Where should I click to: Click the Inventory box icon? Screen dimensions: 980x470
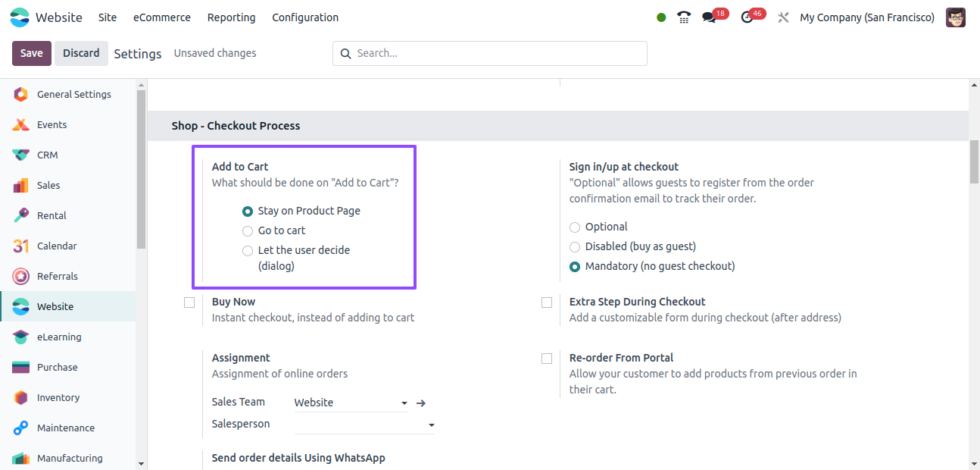click(21, 398)
